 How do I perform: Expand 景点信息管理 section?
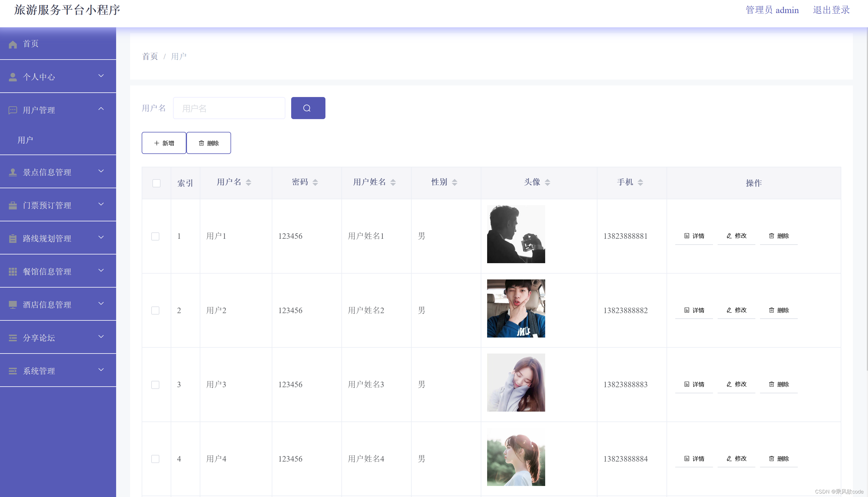pos(58,172)
